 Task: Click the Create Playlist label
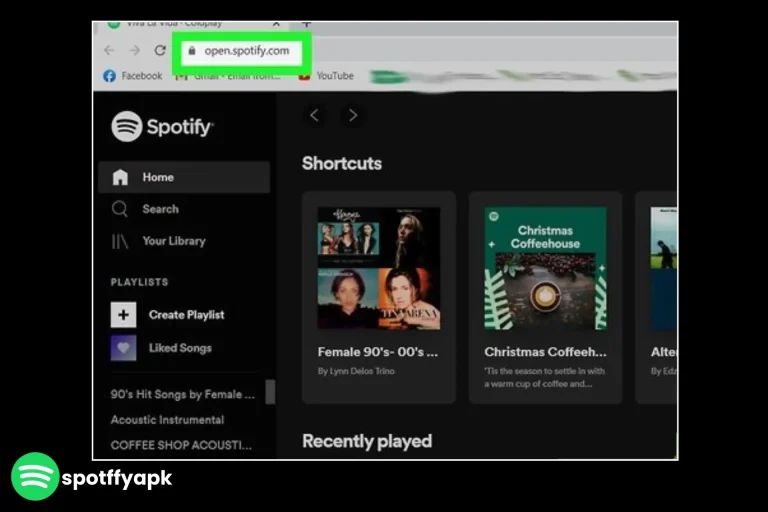coord(187,315)
